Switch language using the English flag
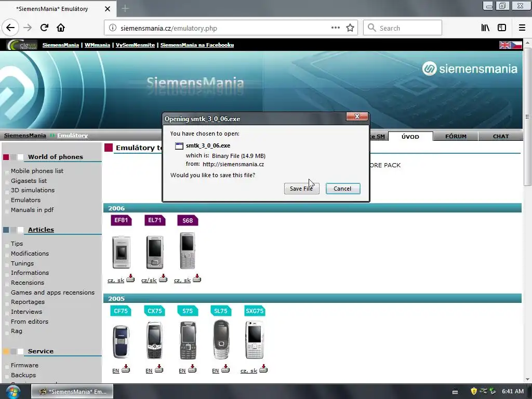Viewport: 532px width, 399px height. tap(505, 45)
